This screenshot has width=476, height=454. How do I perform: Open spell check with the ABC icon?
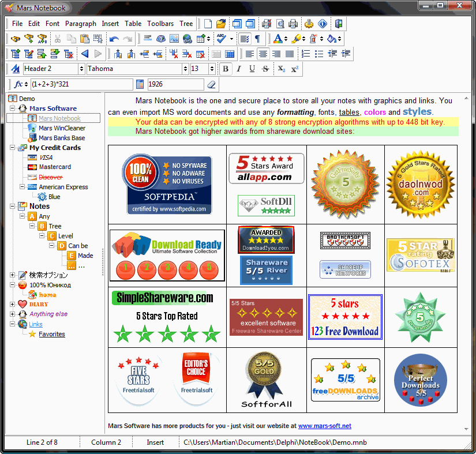coord(220,38)
